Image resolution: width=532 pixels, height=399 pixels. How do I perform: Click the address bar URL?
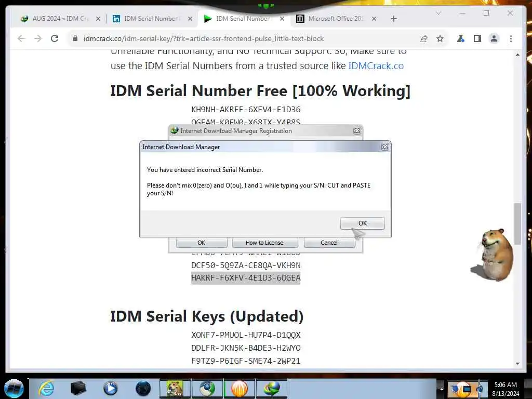(x=204, y=38)
